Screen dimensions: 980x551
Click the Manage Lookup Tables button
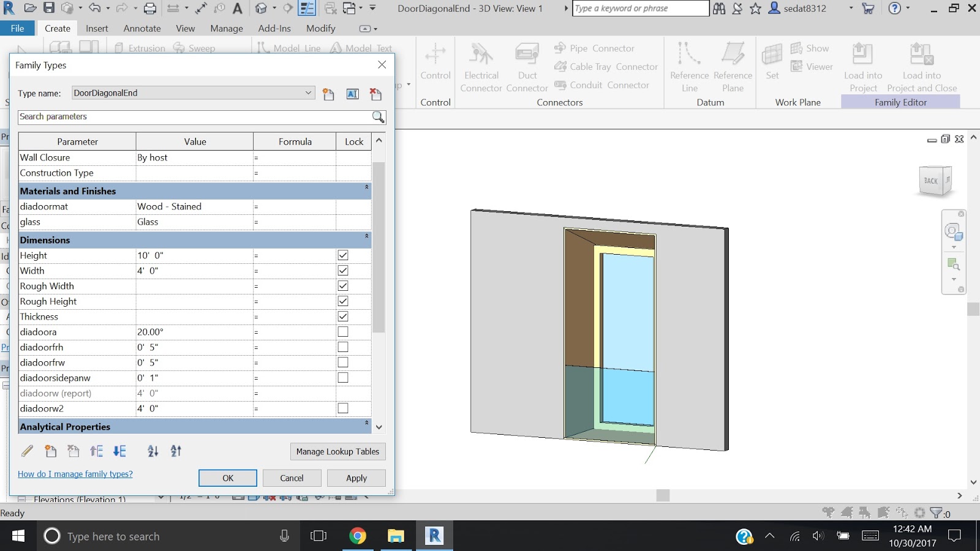click(x=337, y=451)
